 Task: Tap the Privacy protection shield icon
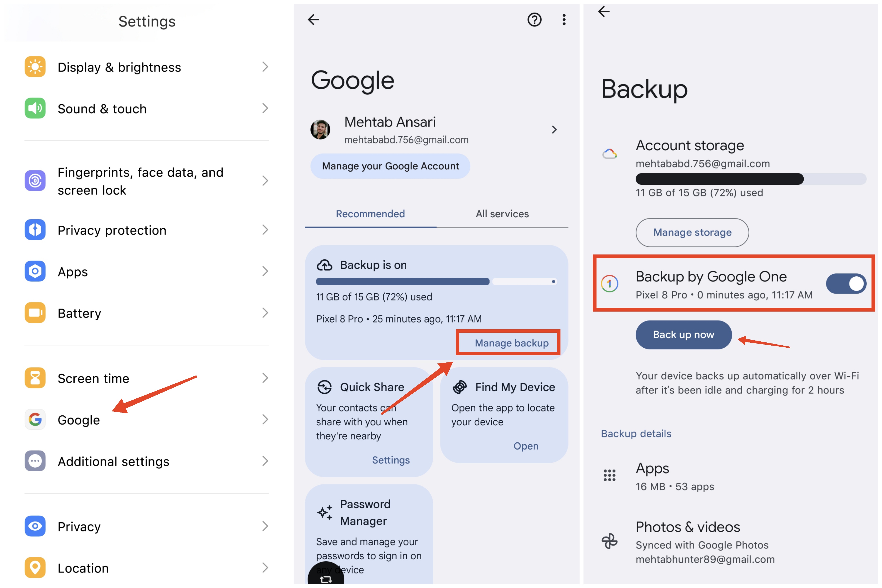[x=35, y=230]
